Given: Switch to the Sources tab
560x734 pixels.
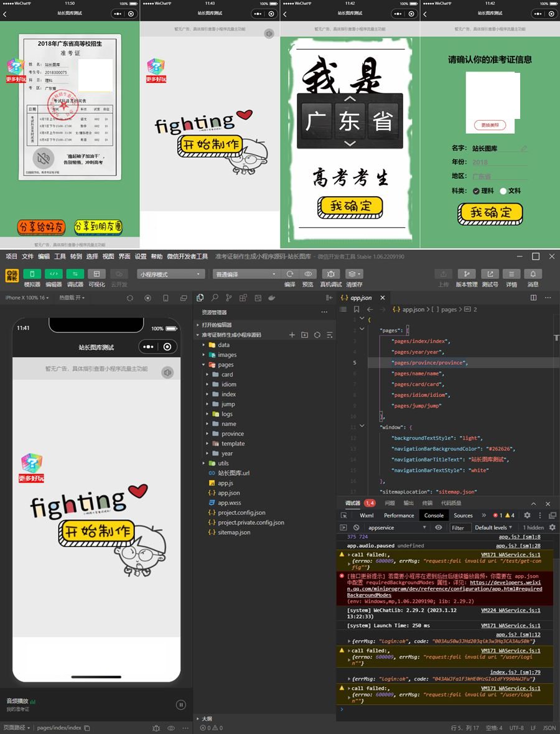Looking at the screenshot, I should [463, 515].
